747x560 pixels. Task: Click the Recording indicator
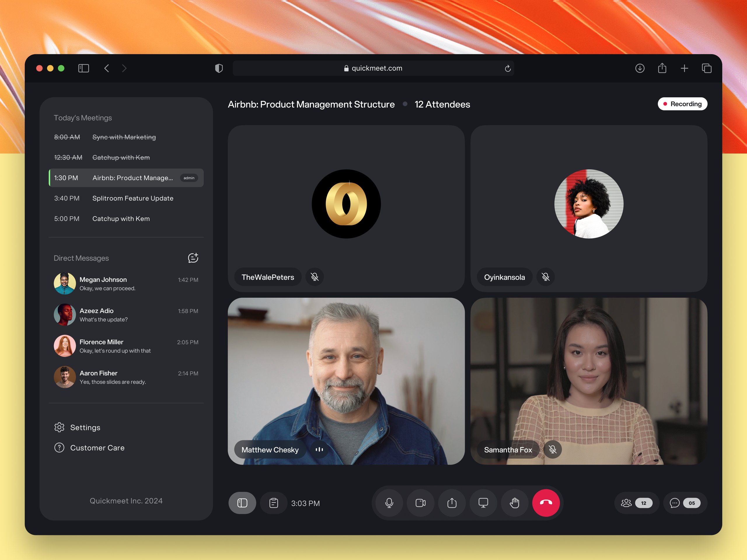pyautogui.click(x=683, y=104)
